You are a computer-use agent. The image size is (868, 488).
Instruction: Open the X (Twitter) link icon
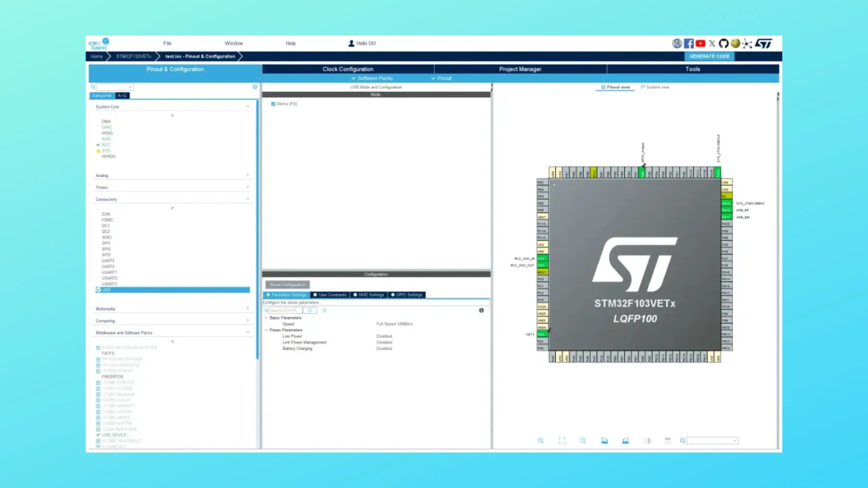712,43
